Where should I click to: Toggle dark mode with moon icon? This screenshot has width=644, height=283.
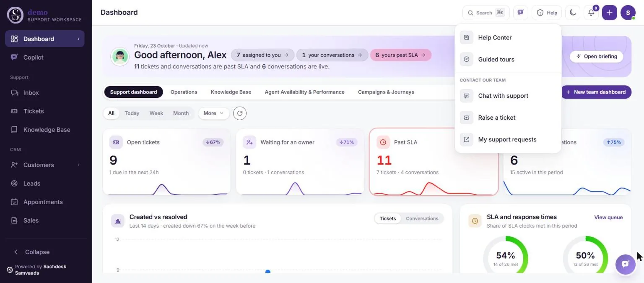[573, 13]
